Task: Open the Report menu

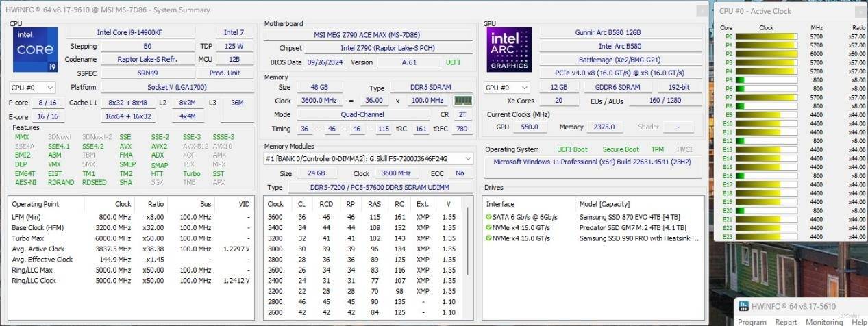Action: pos(786,322)
